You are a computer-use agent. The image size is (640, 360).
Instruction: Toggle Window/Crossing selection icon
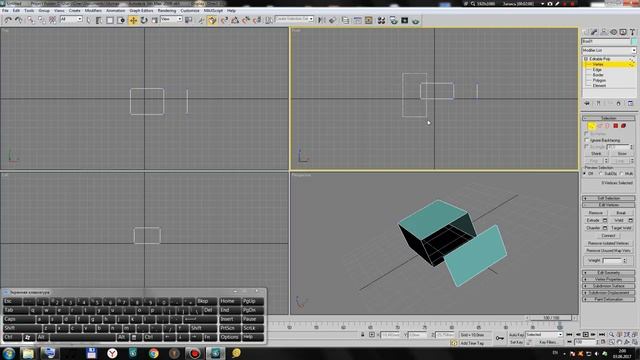(x=121, y=20)
